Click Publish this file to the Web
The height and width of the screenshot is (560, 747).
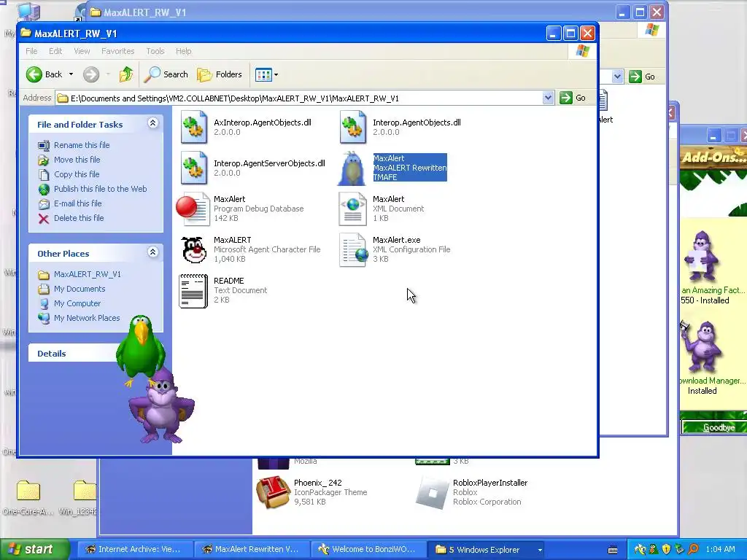point(100,189)
